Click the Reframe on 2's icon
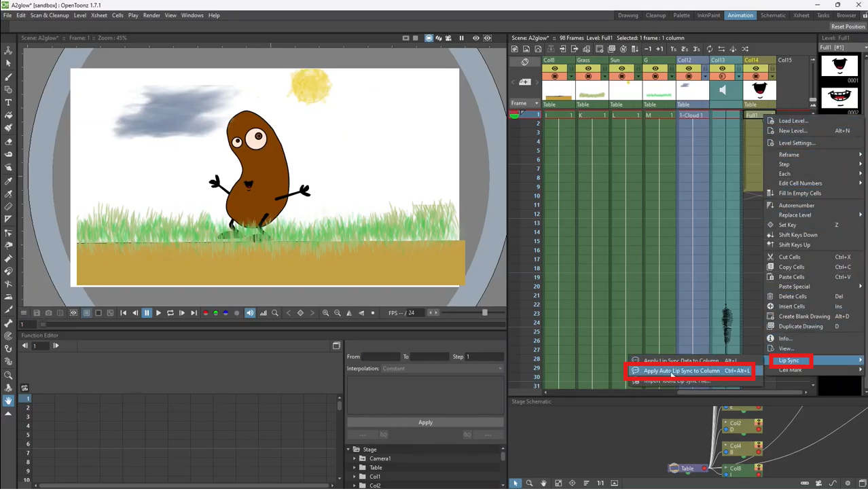868x491 pixels. (685, 49)
